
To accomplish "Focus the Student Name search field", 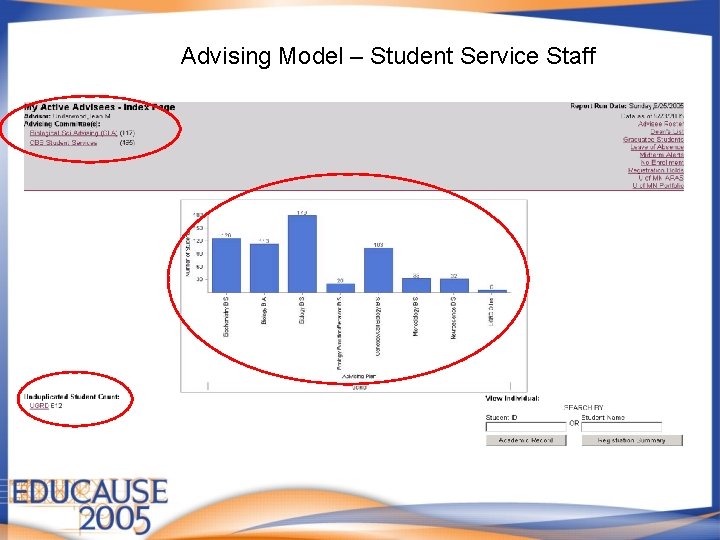I will pos(621,427).
